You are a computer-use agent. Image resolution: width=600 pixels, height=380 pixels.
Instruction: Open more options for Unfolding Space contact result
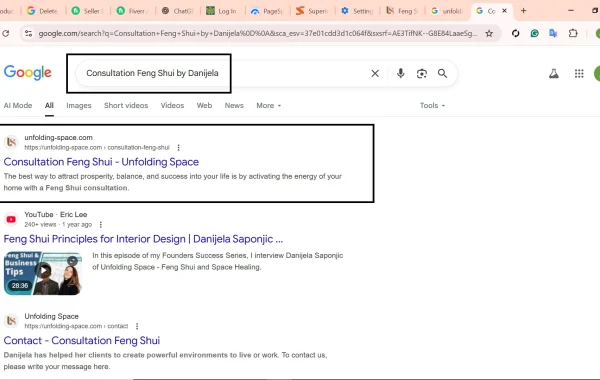137,326
